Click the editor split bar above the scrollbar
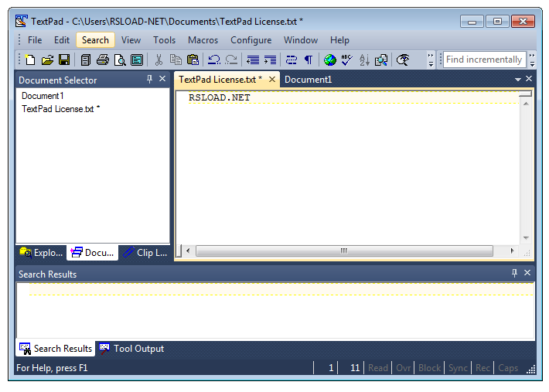This screenshot has width=549, height=392. 526,94
